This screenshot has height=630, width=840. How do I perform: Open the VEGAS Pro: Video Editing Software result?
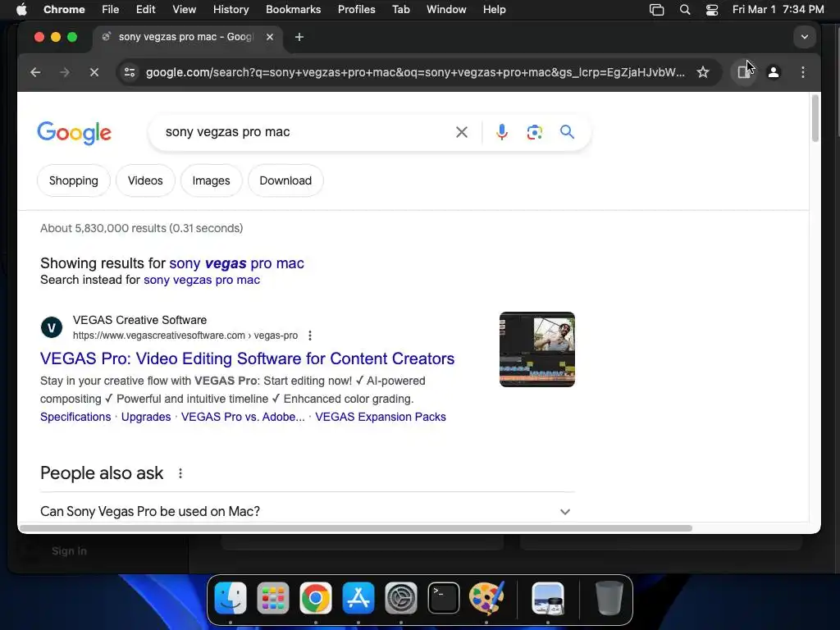247,358
